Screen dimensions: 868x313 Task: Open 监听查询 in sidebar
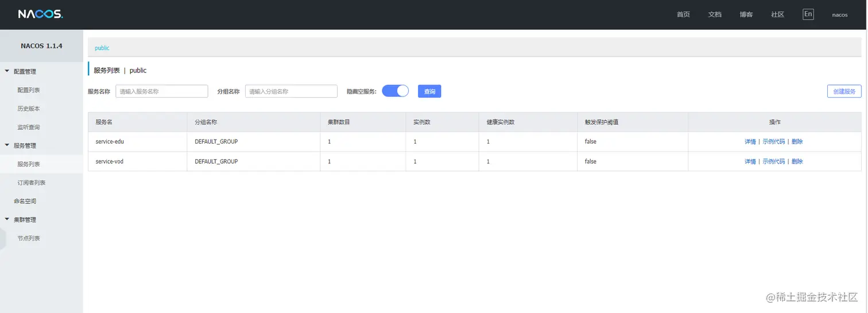pyautogui.click(x=29, y=127)
